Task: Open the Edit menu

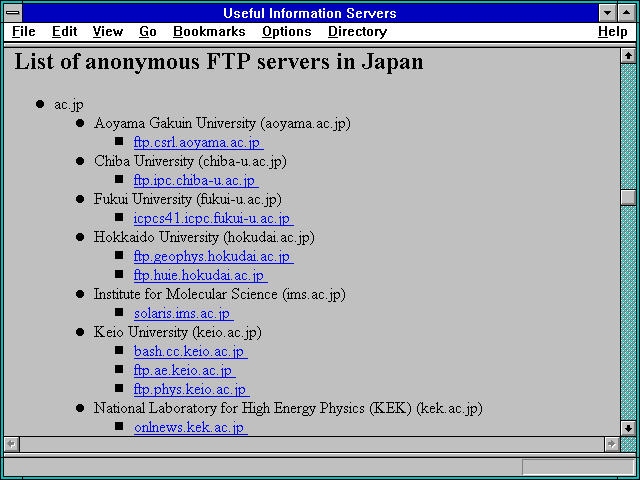Action: [x=64, y=32]
